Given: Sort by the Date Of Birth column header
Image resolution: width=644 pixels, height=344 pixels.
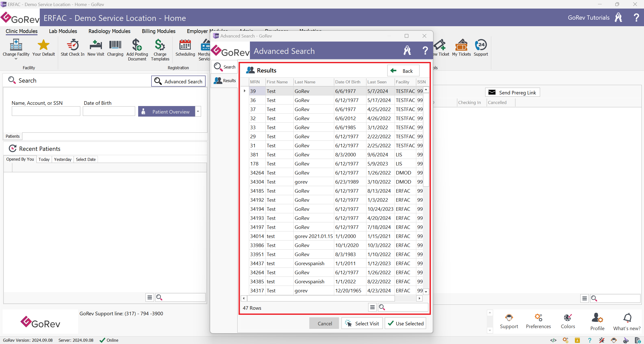Looking at the screenshot, I should (x=350, y=82).
